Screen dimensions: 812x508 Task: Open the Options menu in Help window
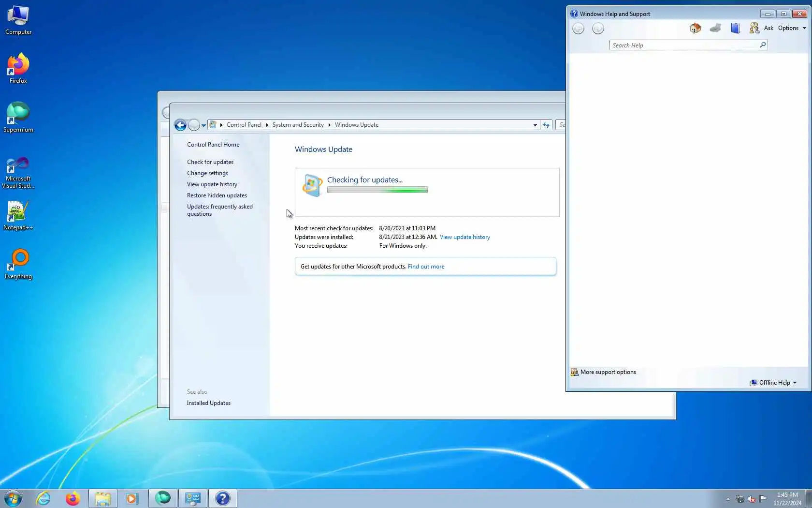792,28
